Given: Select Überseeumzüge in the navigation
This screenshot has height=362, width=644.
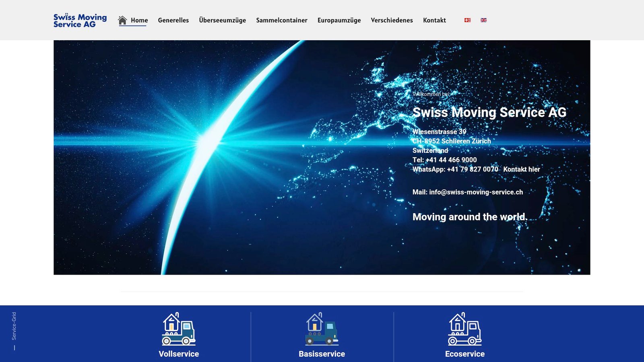Looking at the screenshot, I should point(222,20).
